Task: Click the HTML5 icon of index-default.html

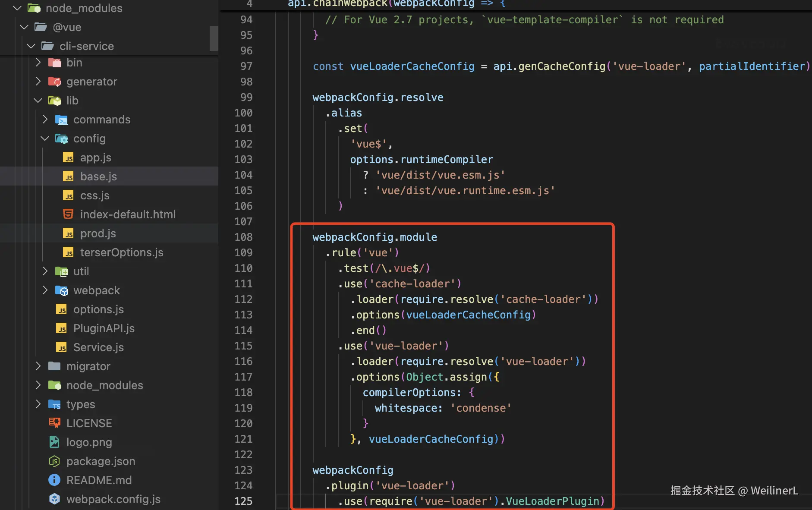Action: click(x=68, y=214)
